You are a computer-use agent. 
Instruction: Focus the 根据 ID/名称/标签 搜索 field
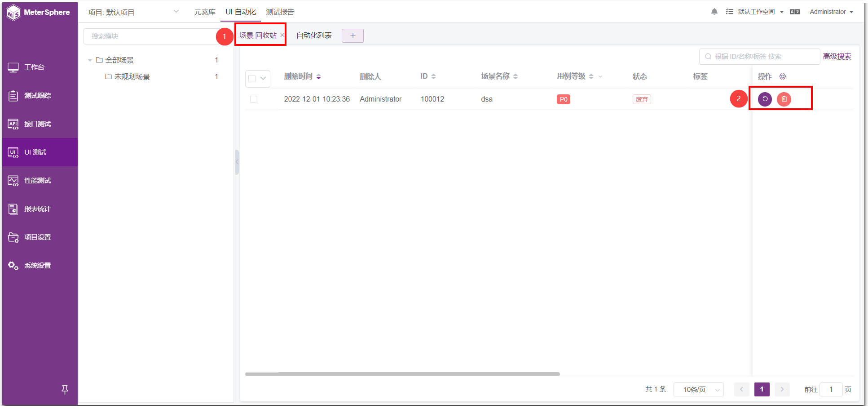pos(759,57)
